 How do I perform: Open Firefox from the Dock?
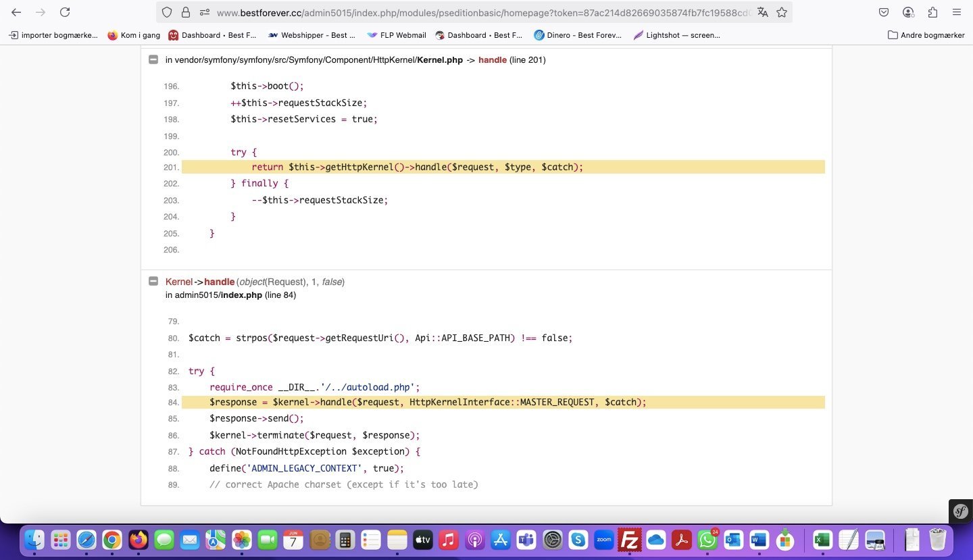coord(139,540)
